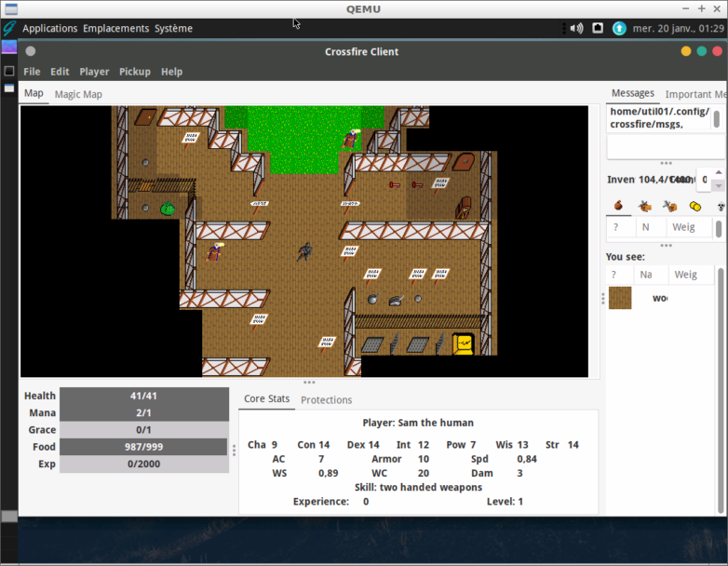Click the blue update notifier tray icon
728x566 pixels.
(619, 28)
